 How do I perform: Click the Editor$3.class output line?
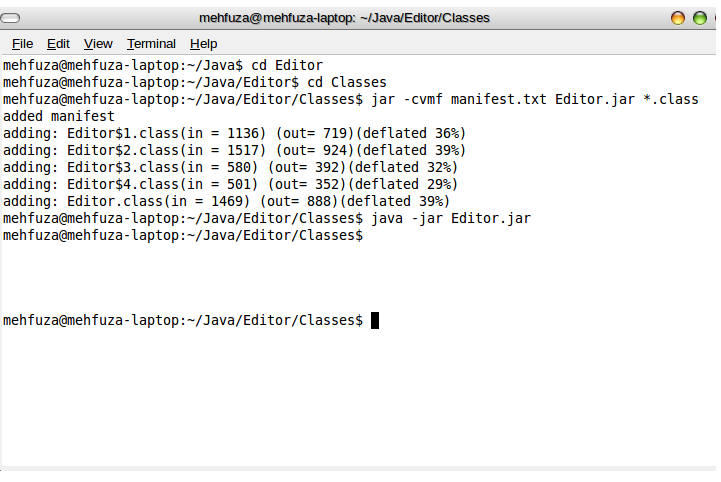230,167
